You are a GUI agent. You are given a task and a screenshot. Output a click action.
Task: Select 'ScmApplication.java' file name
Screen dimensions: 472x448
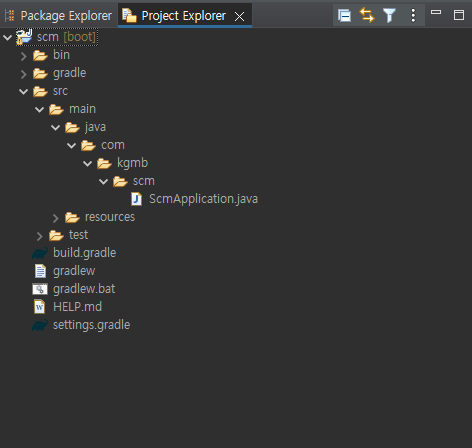[x=203, y=199]
